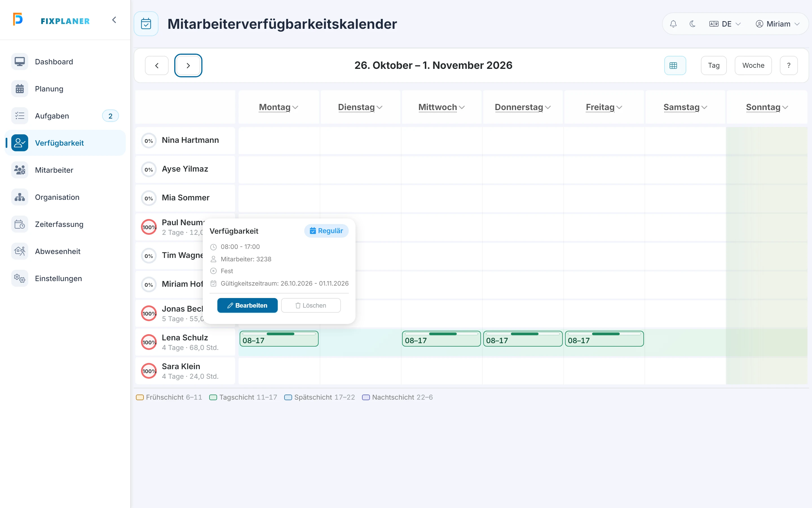Select Lena Schulz's Freitag 08–17 block
Viewport: 812px width, 508px height.
604,339
